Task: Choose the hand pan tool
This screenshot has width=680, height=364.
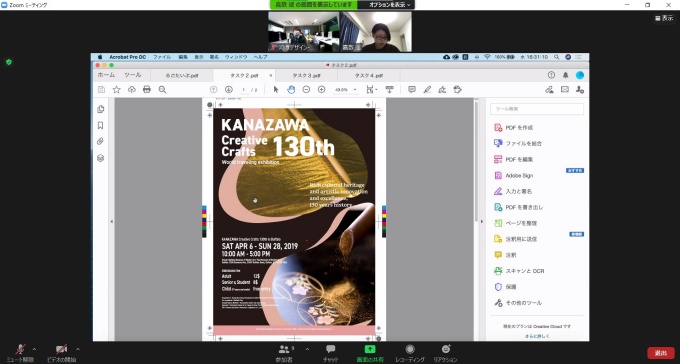Action: (x=291, y=89)
